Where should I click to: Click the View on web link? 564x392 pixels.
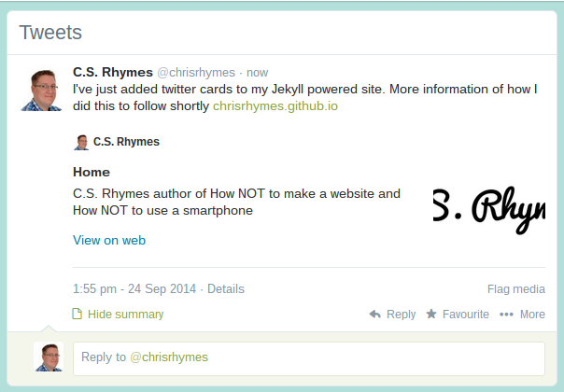coord(109,240)
